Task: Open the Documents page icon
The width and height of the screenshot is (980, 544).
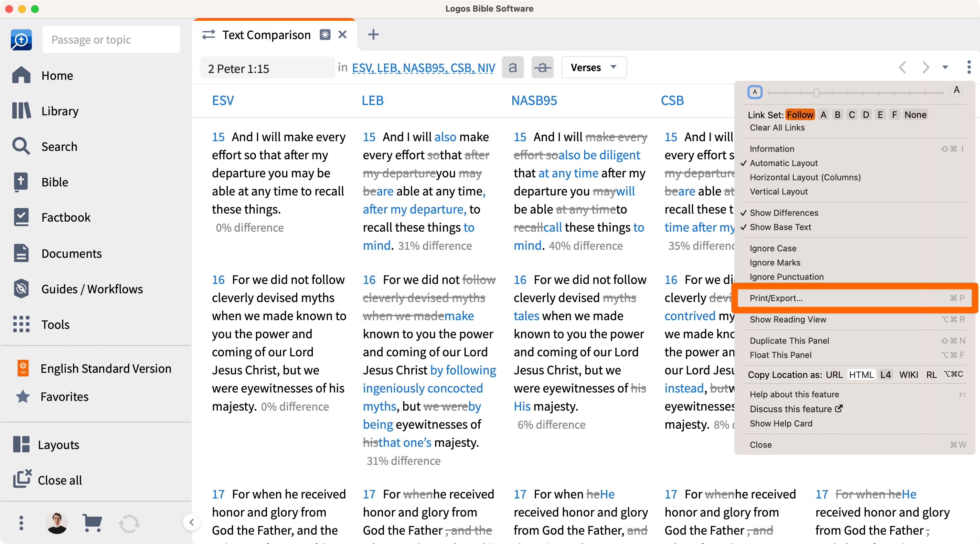Action: pyautogui.click(x=21, y=253)
